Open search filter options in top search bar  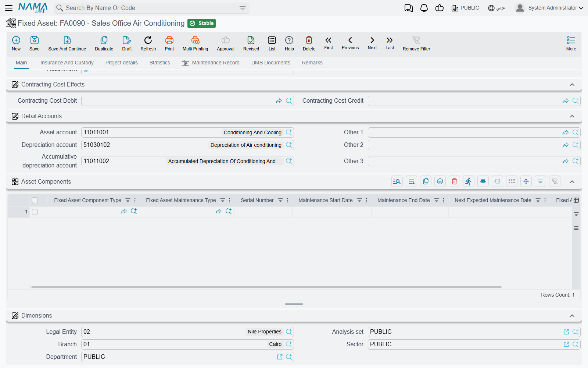point(243,8)
